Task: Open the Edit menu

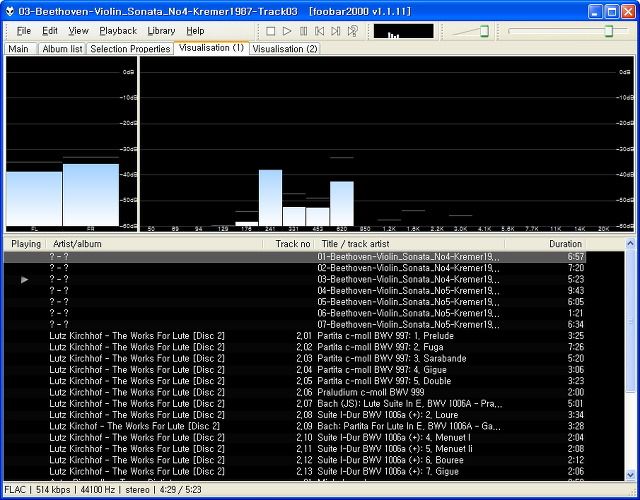Action: coord(50,31)
